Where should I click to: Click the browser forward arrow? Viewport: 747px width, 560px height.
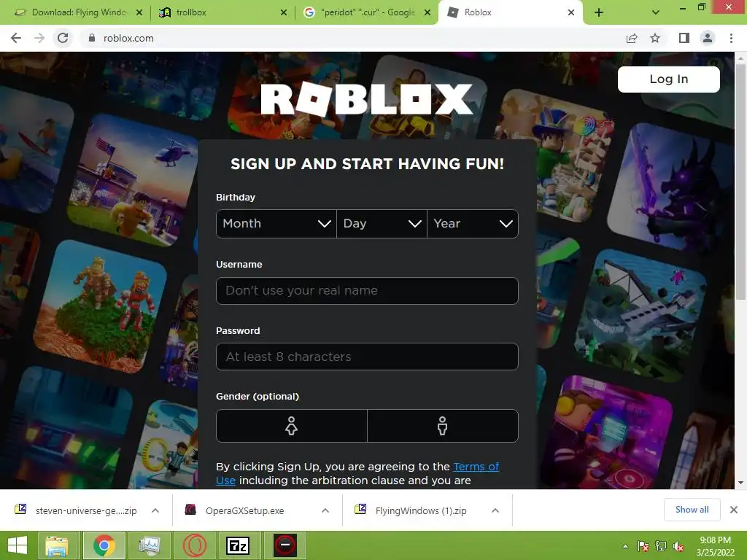point(39,38)
